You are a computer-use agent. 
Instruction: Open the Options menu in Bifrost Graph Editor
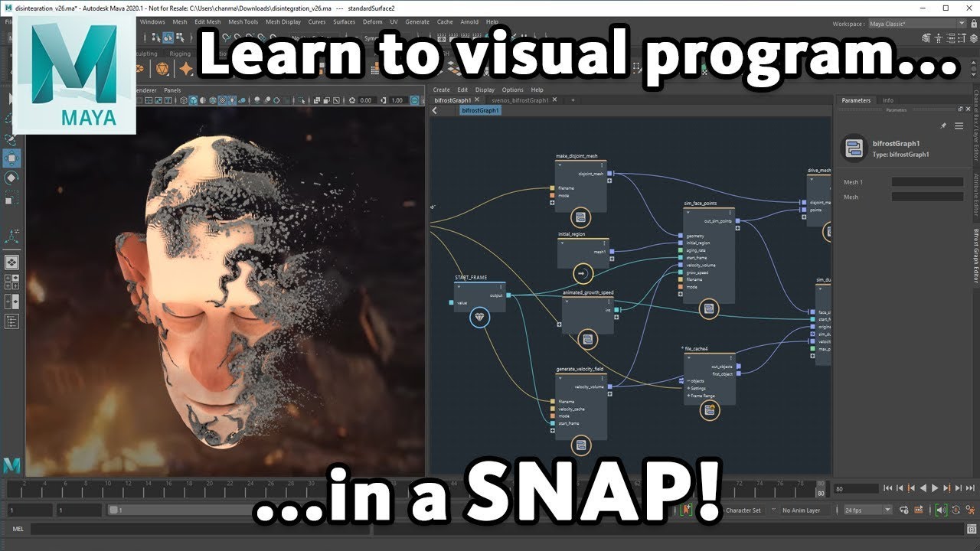point(513,90)
